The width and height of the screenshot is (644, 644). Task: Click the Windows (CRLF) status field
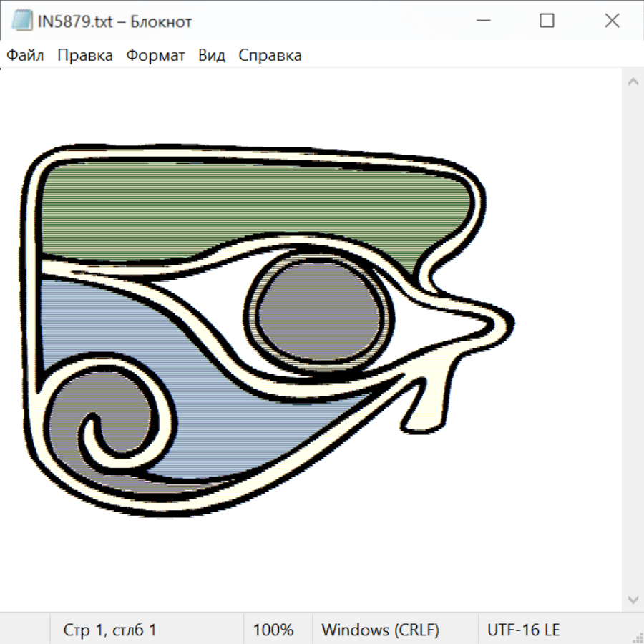coord(380,630)
